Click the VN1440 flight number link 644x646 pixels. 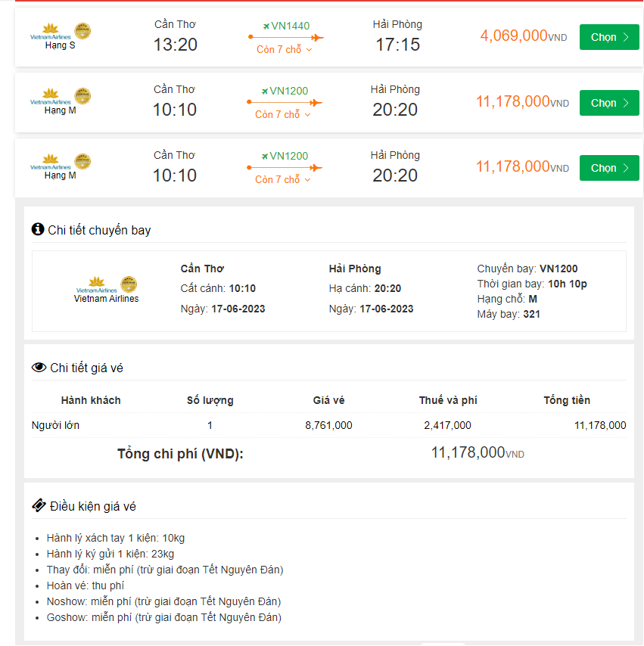(290, 26)
